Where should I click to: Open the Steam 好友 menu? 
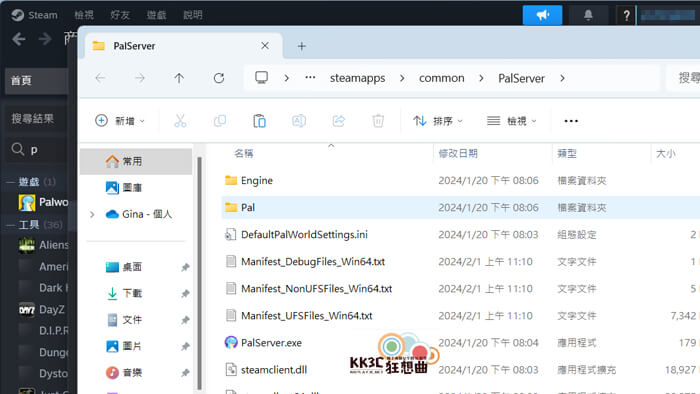[x=120, y=15]
